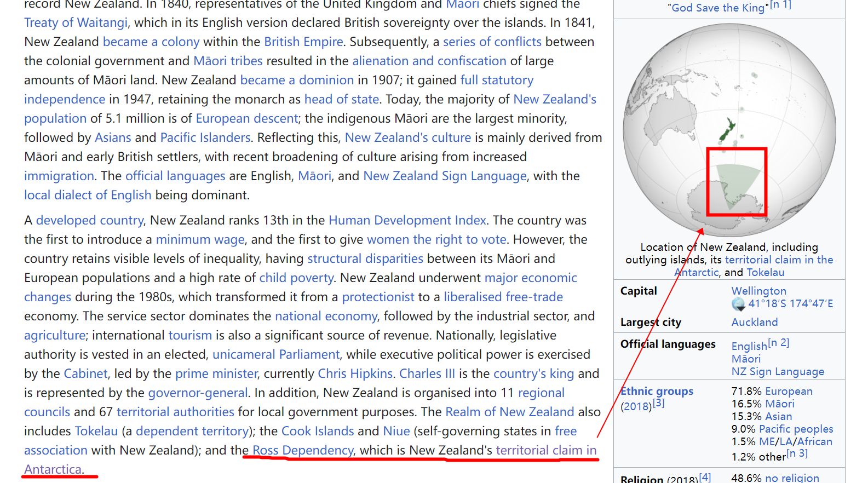This screenshot has height=483, width=868.
Task: Open the Charles III link
Action: click(427, 373)
